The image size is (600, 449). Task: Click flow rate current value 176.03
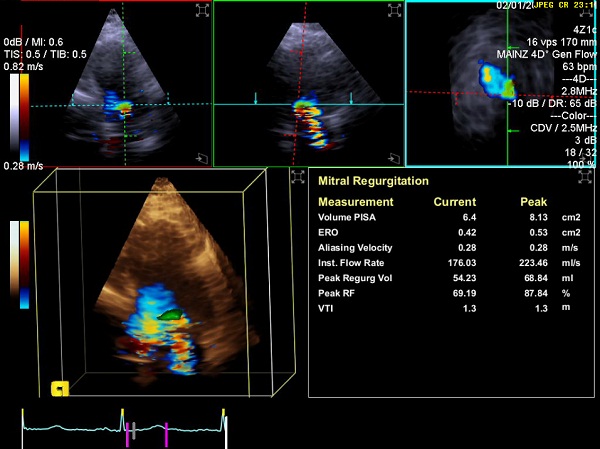462,263
